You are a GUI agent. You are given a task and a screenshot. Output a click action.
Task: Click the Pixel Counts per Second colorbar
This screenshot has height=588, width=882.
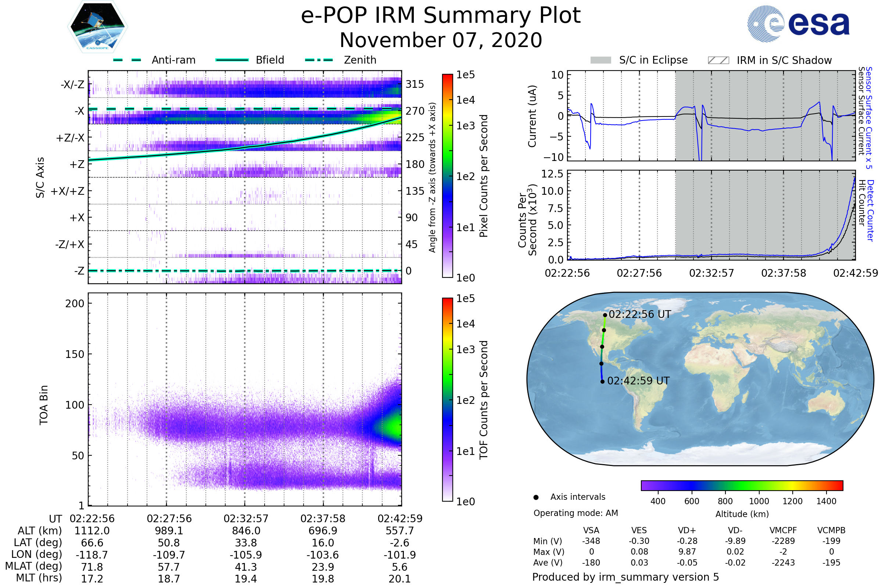447,176
